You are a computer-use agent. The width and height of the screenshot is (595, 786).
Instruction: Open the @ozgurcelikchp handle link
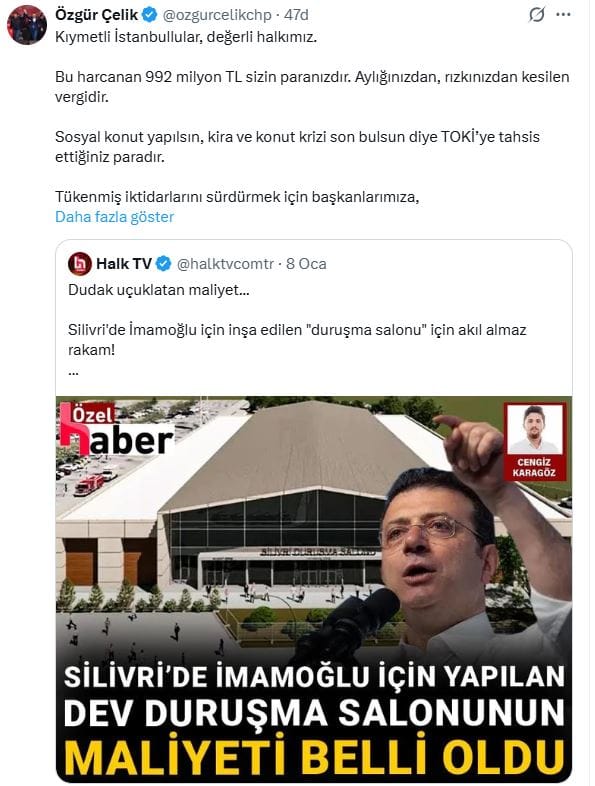[x=217, y=15]
